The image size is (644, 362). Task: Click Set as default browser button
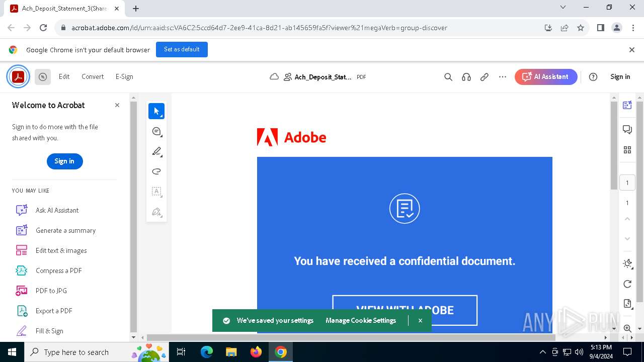tap(182, 50)
